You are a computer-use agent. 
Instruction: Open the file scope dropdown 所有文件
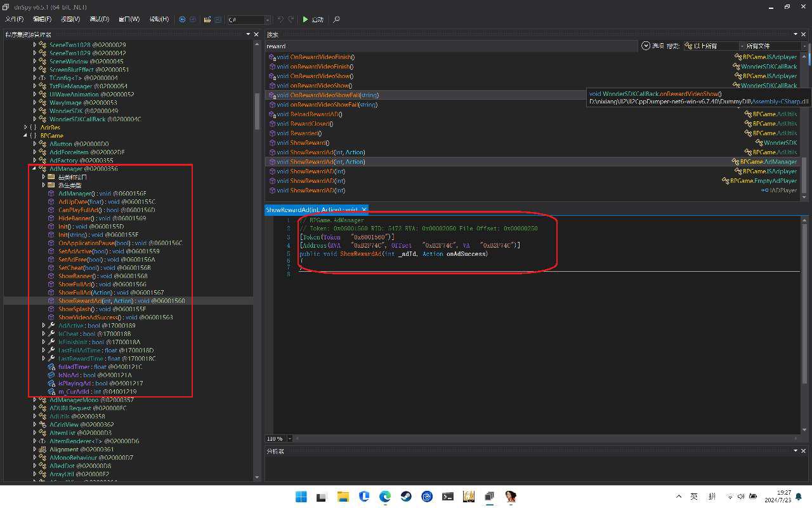click(x=775, y=46)
